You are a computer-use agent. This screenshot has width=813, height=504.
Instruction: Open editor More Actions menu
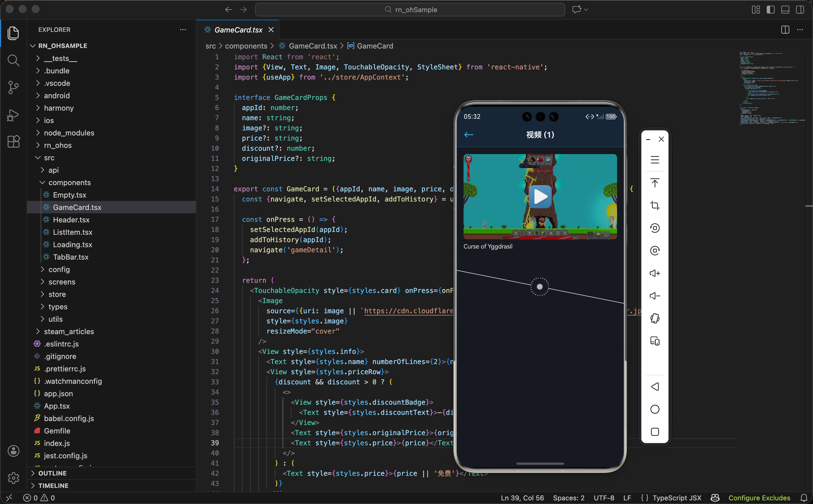click(800, 30)
